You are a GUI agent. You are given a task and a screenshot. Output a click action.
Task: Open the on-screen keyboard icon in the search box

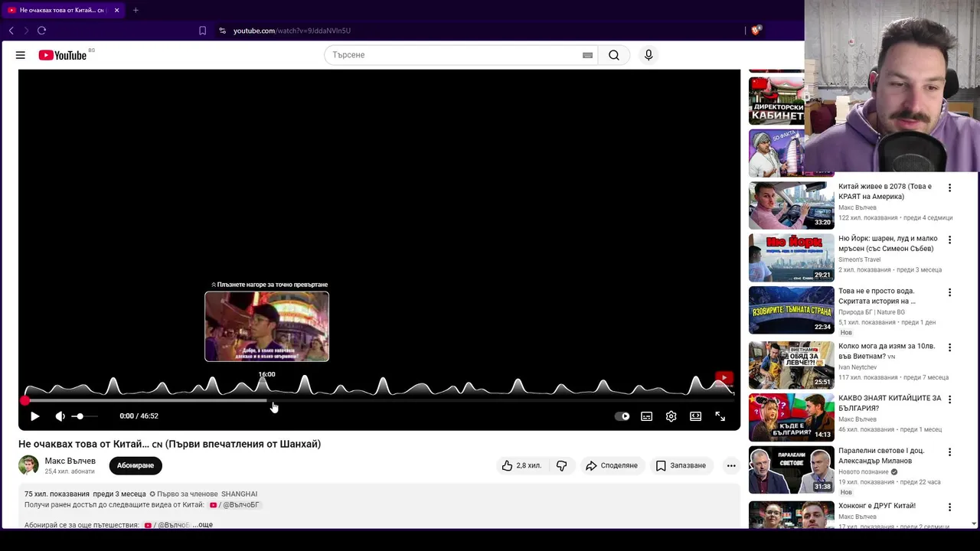(x=587, y=55)
